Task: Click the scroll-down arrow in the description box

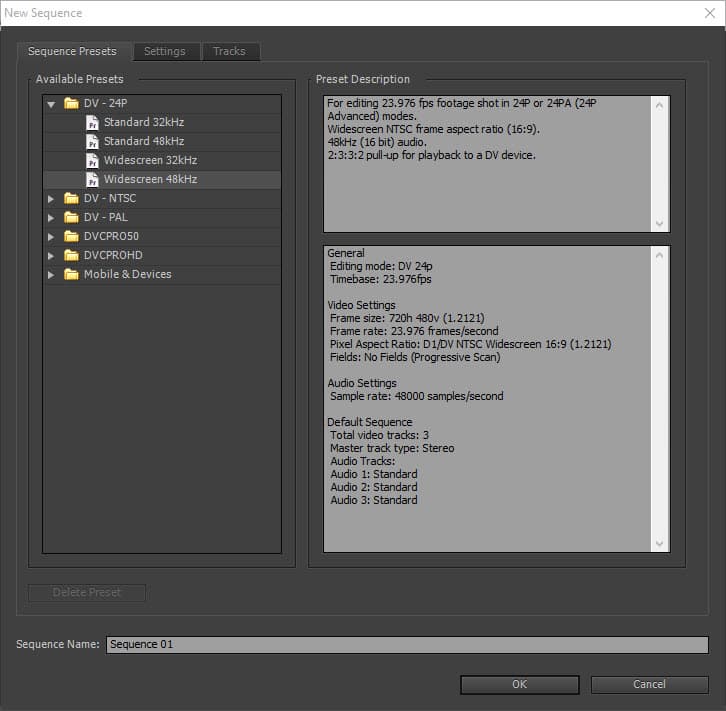Action: coord(659,225)
